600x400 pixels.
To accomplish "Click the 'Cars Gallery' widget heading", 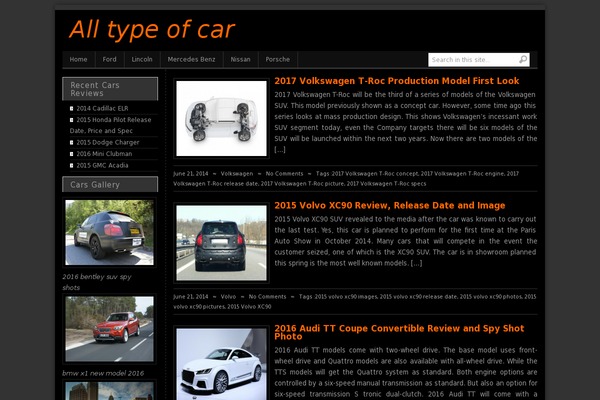I will [110, 184].
